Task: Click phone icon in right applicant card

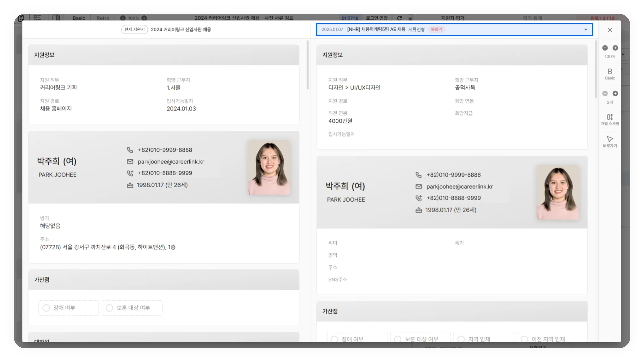Action: click(x=418, y=175)
